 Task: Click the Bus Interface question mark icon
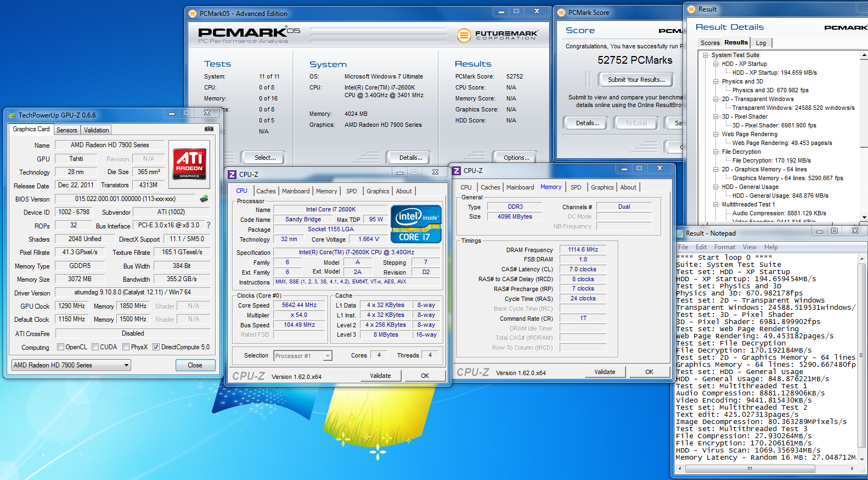[x=208, y=225]
